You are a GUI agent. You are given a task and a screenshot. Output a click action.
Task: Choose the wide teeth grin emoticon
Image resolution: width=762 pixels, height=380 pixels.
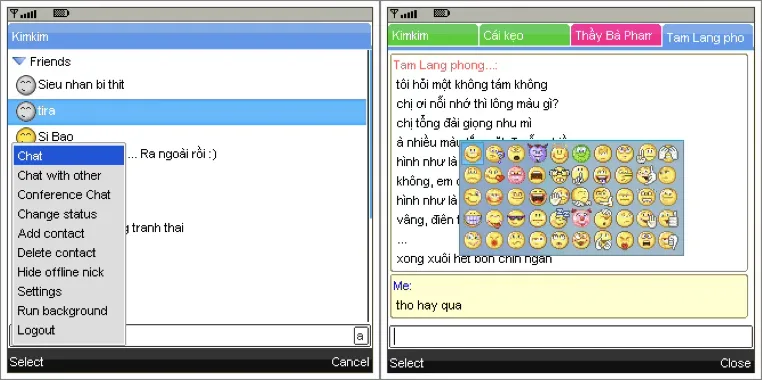pos(473,218)
